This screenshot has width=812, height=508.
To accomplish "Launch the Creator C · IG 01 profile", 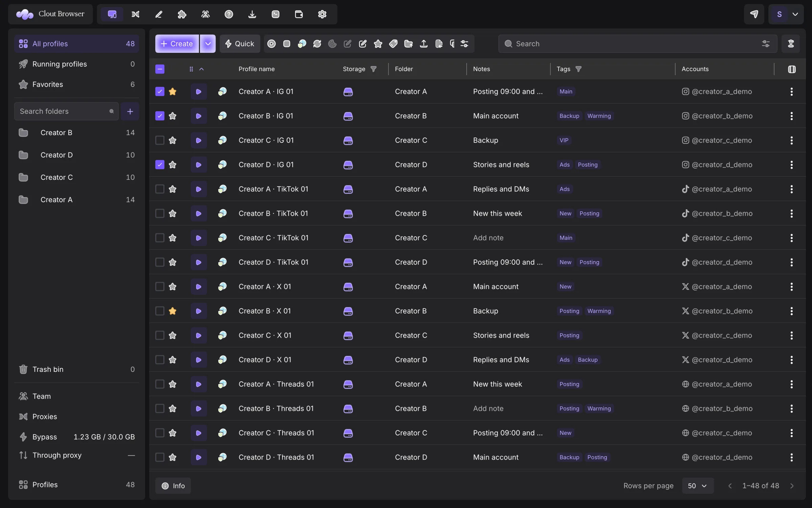I will point(199,140).
